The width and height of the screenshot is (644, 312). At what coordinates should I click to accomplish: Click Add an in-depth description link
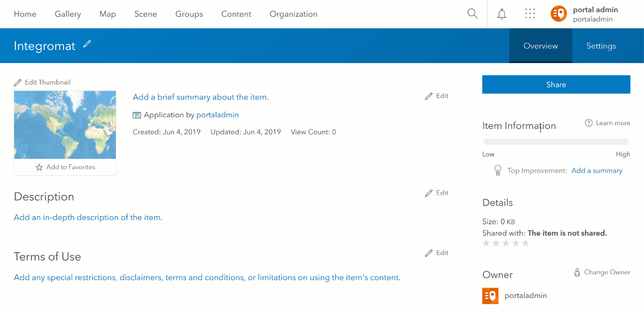88,217
